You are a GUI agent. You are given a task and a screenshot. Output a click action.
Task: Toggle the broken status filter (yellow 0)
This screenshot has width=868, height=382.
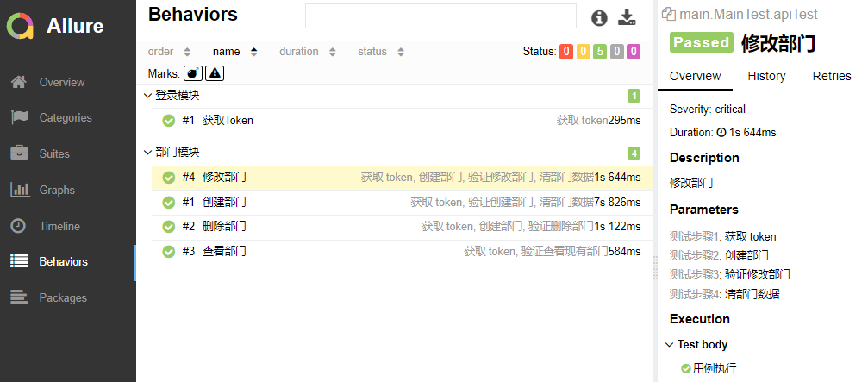583,52
